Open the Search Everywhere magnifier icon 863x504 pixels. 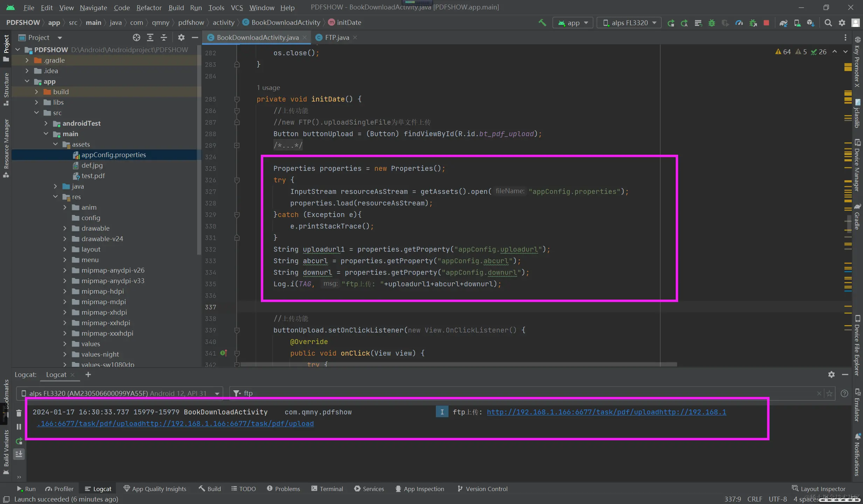point(828,23)
